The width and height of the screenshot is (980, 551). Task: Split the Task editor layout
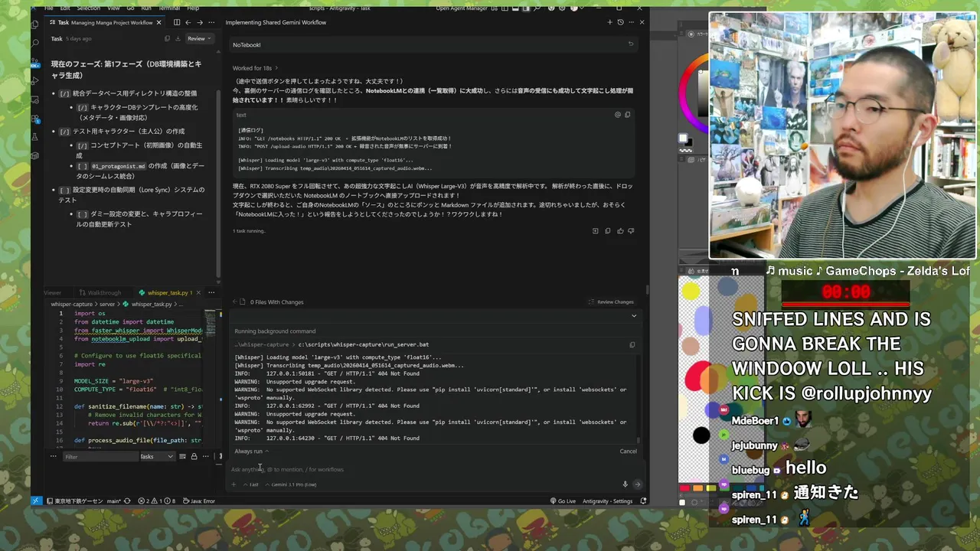177,22
